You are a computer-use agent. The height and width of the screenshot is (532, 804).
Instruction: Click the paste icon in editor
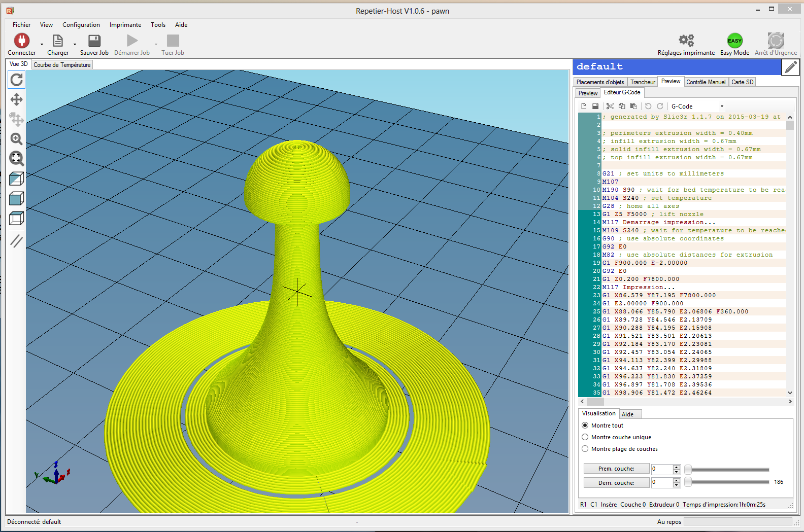(x=633, y=106)
